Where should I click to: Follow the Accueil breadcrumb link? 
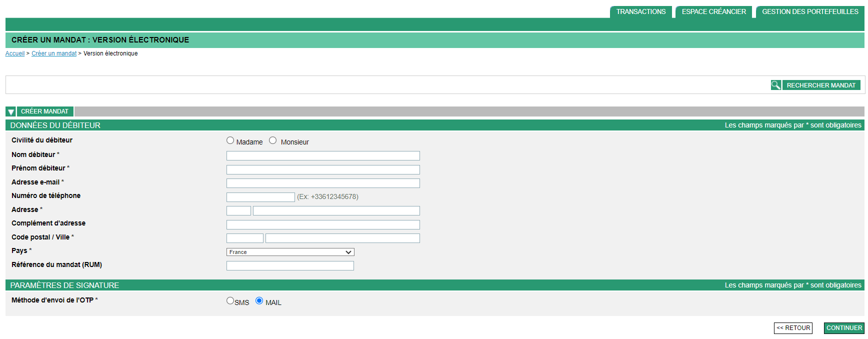pyautogui.click(x=15, y=53)
